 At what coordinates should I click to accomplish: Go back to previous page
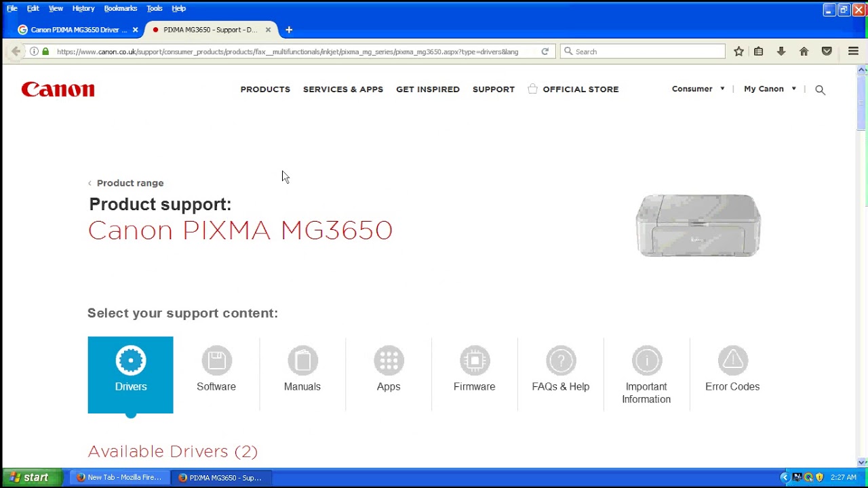[16, 52]
